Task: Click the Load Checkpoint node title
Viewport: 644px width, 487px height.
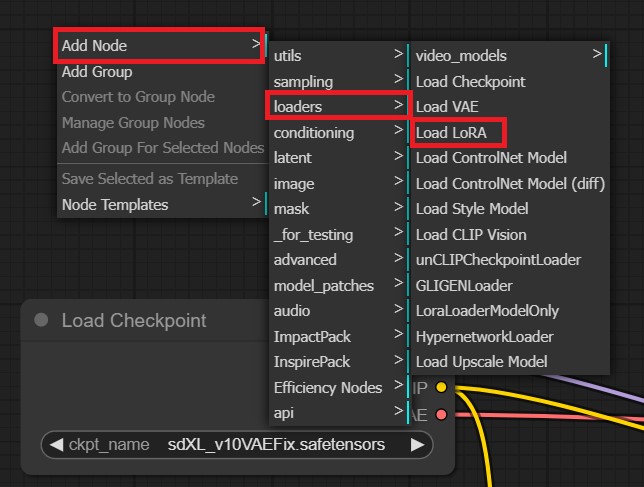Action: click(134, 320)
